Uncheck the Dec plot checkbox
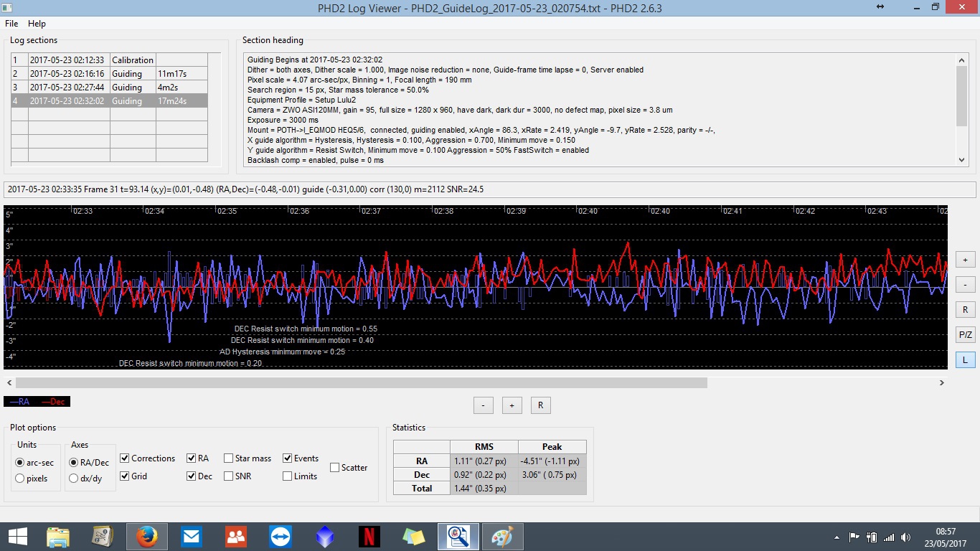The height and width of the screenshot is (551, 980). coord(192,476)
